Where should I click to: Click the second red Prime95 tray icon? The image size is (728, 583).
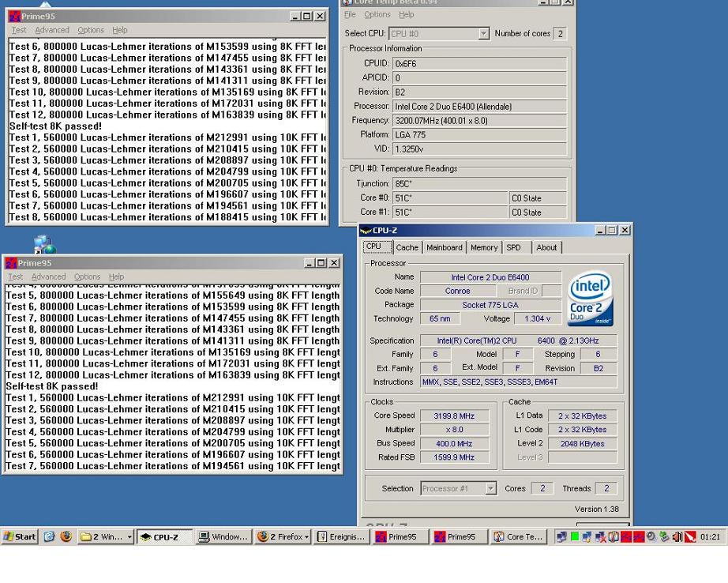(639, 537)
